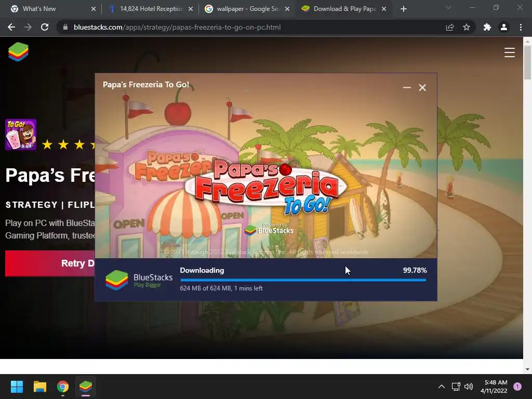Open a new browser tab

click(403, 9)
